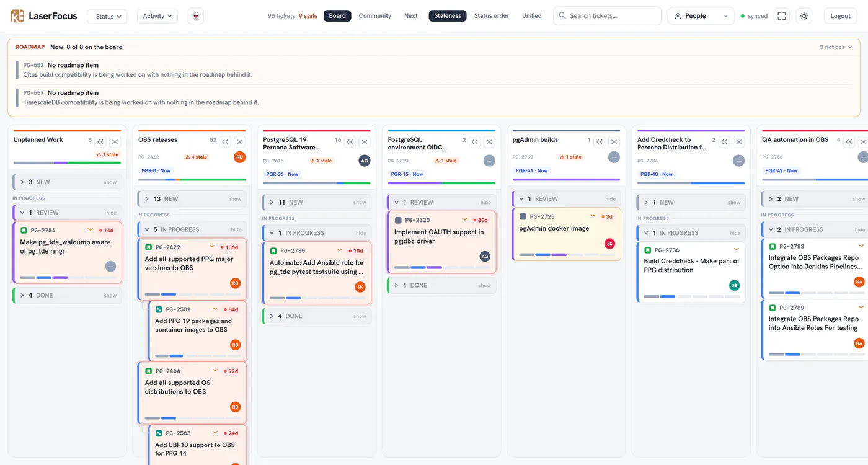Click unassigned avatar on PG-2754 card
The height and width of the screenshot is (465, 868).
click(110, 267)
